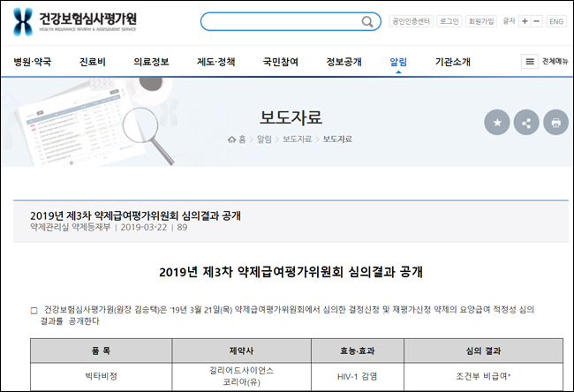This screenshot has width=574, height=392.
Task: Click the 품 목 column header
Action: click(101, 351)
